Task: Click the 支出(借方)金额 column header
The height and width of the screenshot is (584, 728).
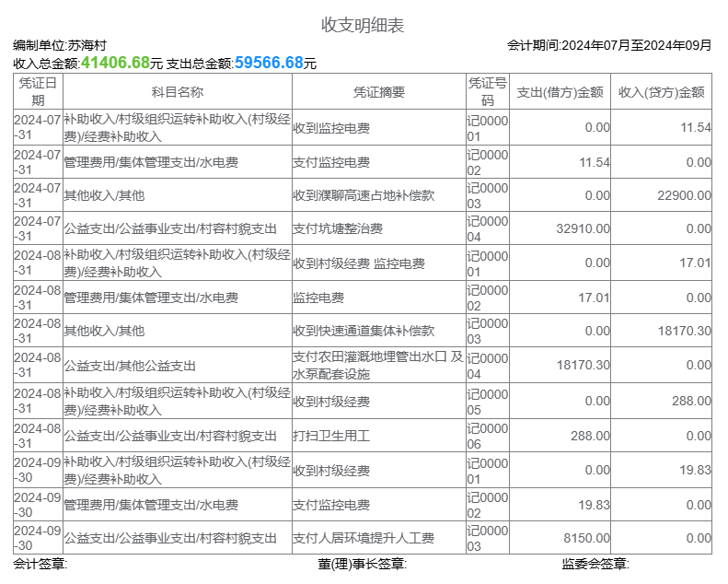Action: point(560,92)
